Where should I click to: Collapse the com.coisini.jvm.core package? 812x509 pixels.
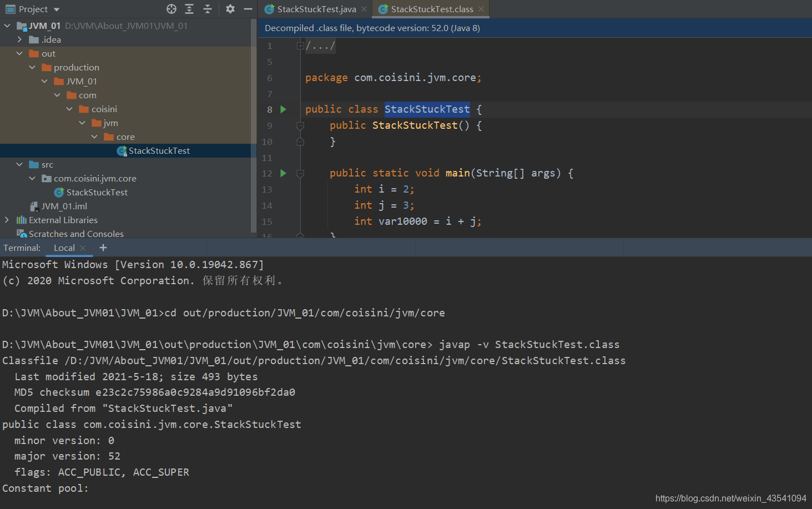pos(32,178)
